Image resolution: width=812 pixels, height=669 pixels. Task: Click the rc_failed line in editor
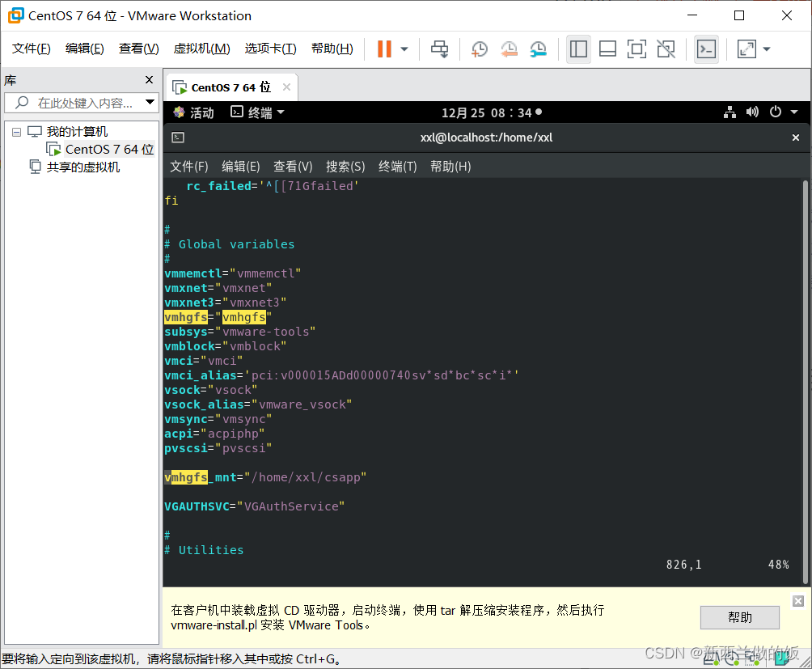pyautogui.click(x=273, y=186)
